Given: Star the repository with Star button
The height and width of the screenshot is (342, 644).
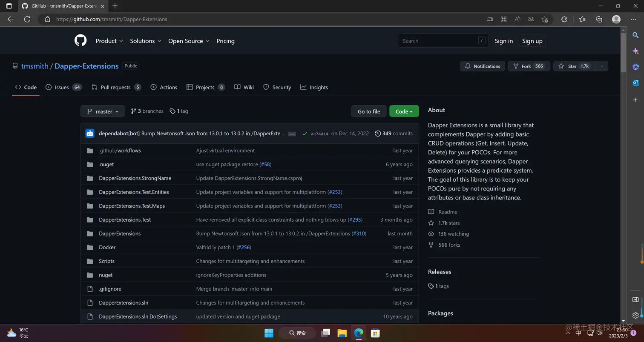Looking at the screenshot, I should [575, 66].
